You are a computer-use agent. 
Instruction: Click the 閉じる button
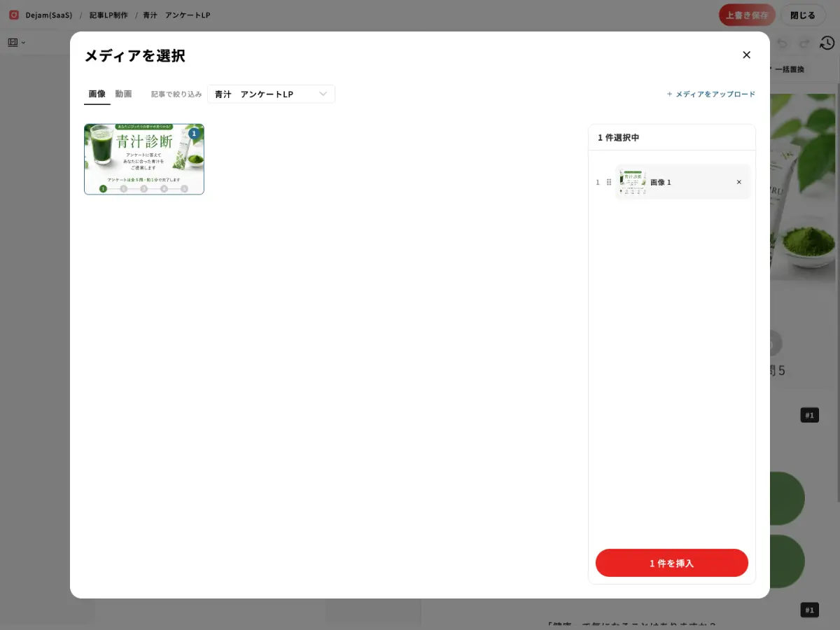point(803,15)
